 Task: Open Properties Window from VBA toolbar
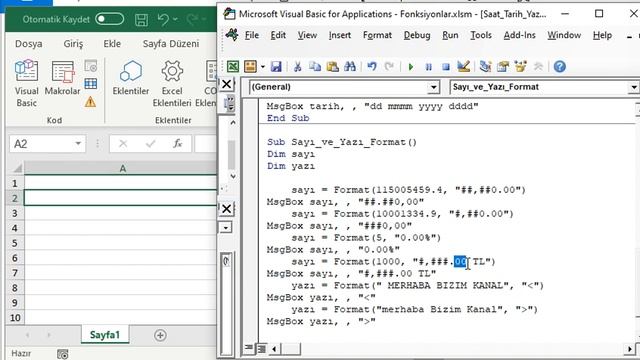tap(503, 66)
